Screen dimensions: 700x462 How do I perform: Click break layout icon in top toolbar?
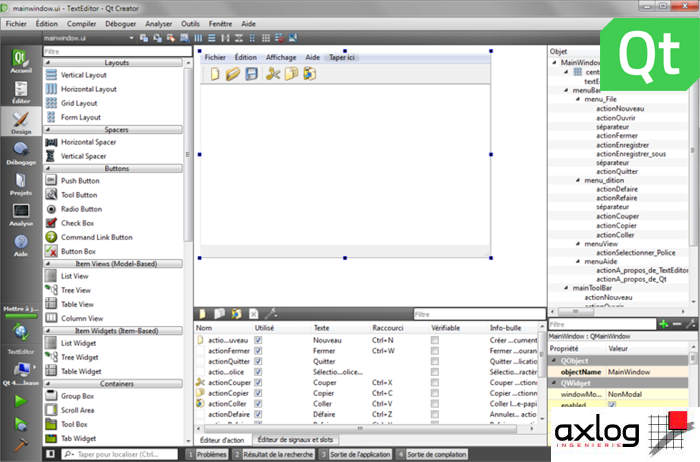click(279, 38)
